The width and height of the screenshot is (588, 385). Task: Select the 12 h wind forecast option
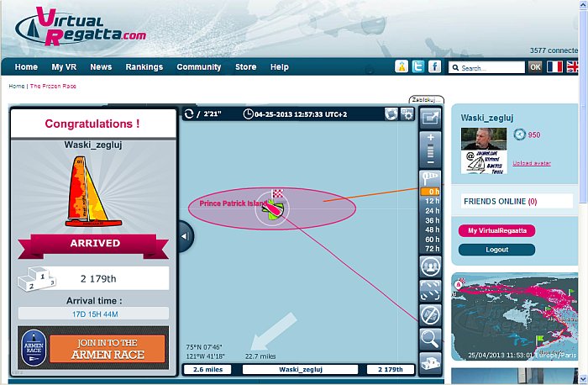(432, 202)
